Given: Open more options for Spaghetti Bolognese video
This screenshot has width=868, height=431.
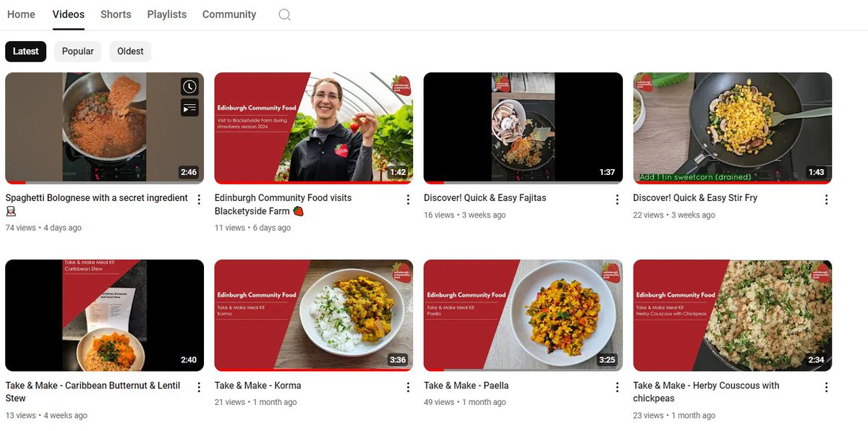Looking at the screenshot, I should tap(199, 200).
